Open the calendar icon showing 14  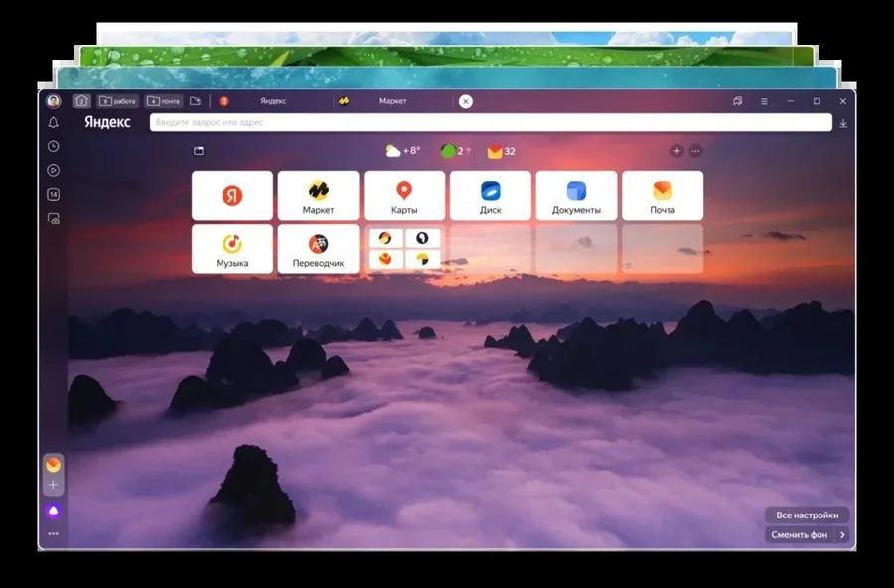point(53,194)
